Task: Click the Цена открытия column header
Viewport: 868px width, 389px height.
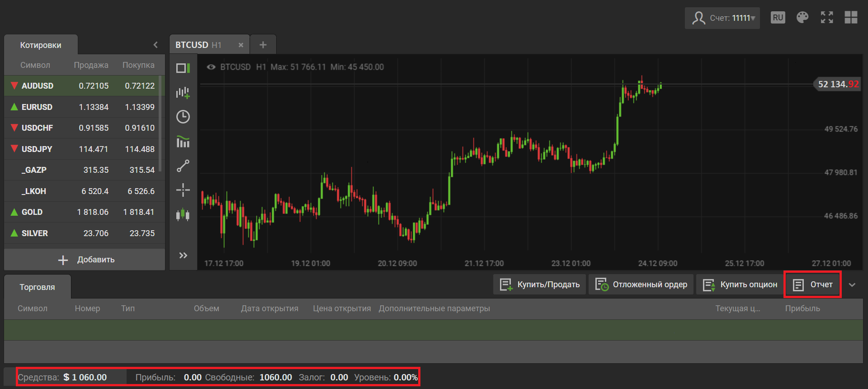Action: 342,308
